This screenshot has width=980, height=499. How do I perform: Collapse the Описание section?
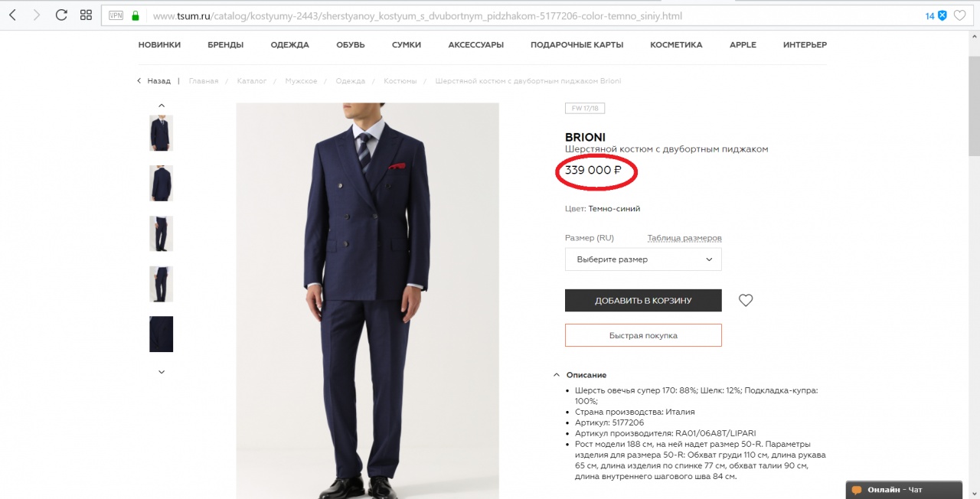click(557, 375)
